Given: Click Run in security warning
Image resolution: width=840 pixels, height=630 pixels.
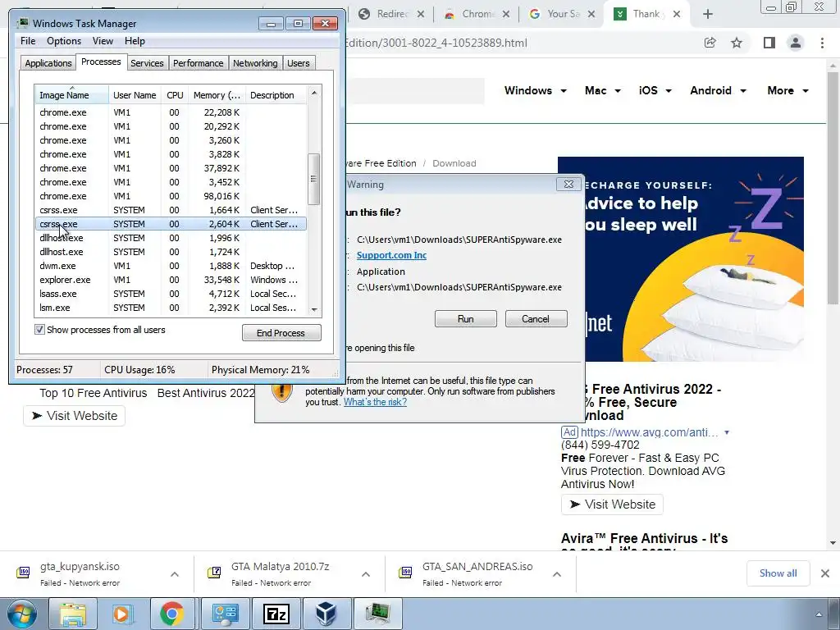Looking at the screenshot, I should (x=466, y=319).
